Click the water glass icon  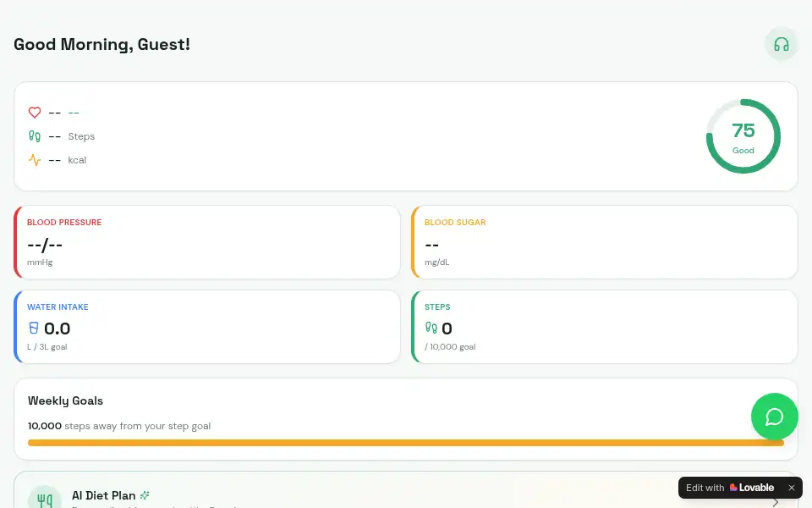click(x=34, y=329)
